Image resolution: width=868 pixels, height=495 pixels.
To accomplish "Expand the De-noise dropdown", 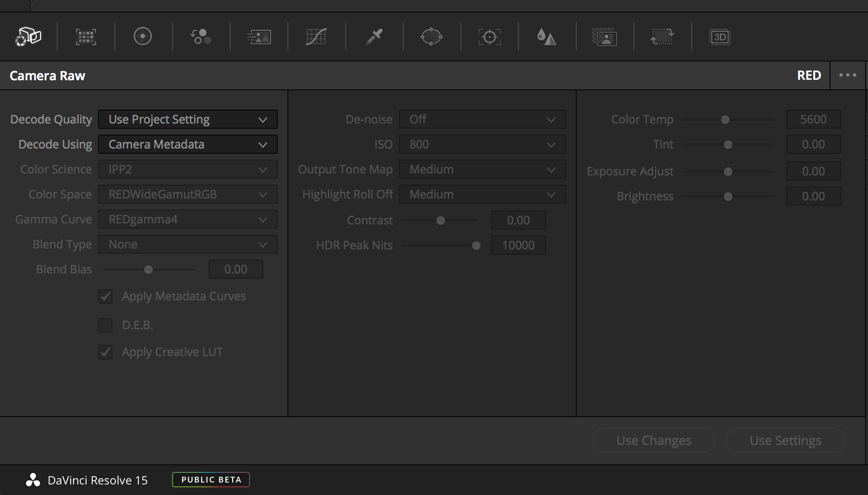I will [483, 119].
